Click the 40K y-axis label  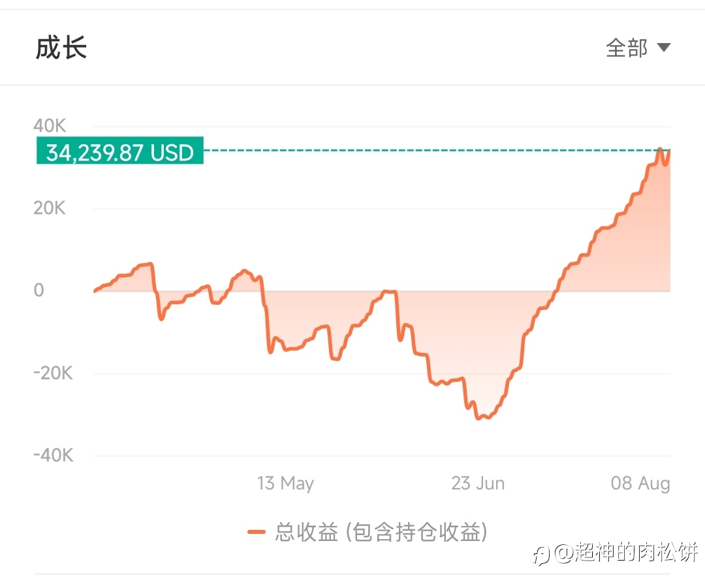click(x=50, y=125)
